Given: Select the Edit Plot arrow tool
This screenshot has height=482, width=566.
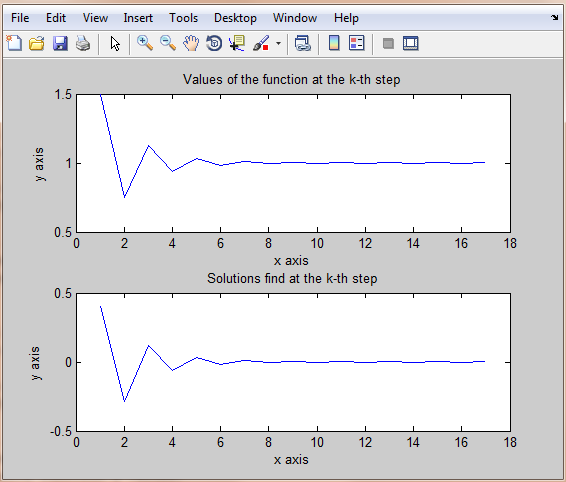Looking at the screenshot, I should [115, 44].
